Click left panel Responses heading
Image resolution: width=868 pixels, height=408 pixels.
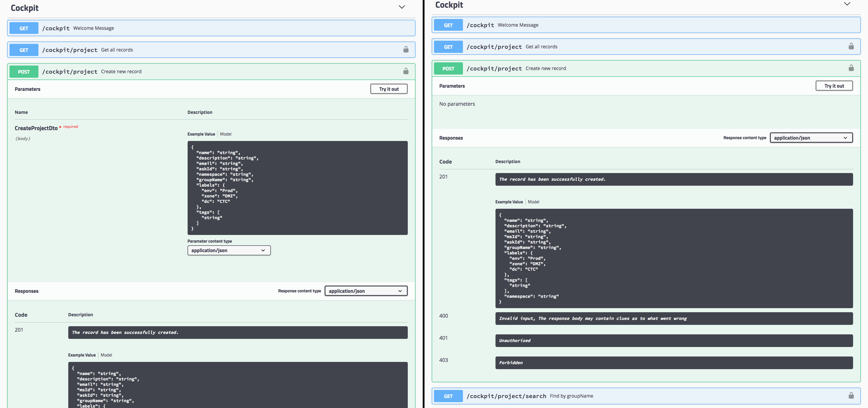coord(26,291)
